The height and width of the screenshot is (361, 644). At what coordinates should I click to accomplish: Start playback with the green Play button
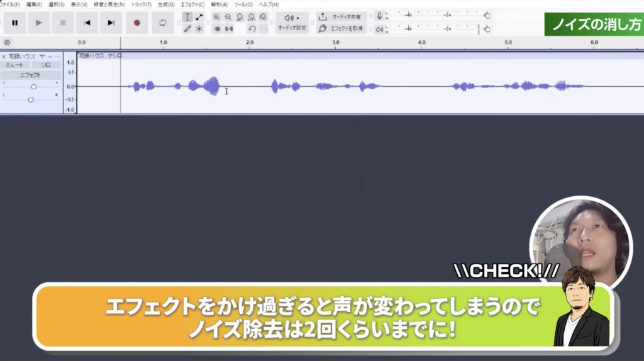pyautogui.click(x=39, y=23)
